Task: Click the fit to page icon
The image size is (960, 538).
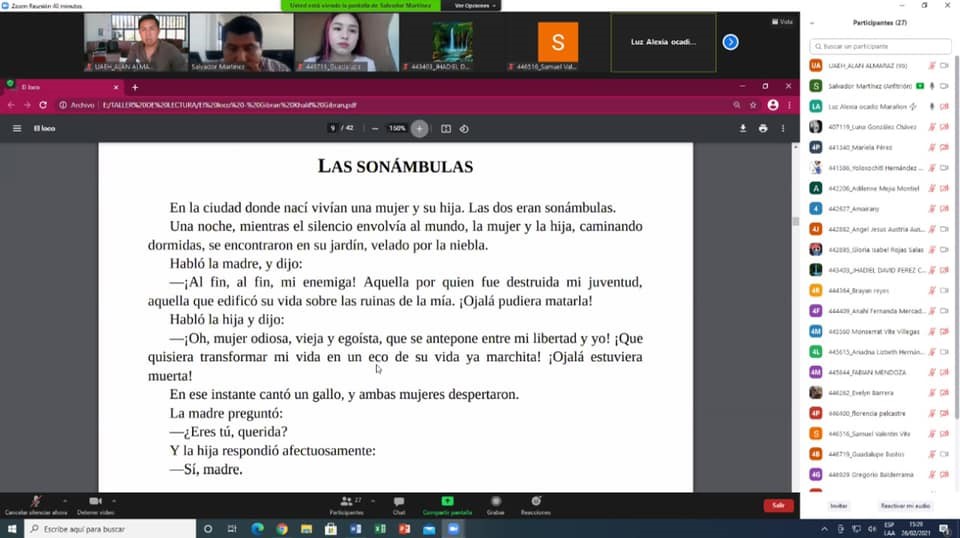Action: pyautogui.click(x=446, y=129)
